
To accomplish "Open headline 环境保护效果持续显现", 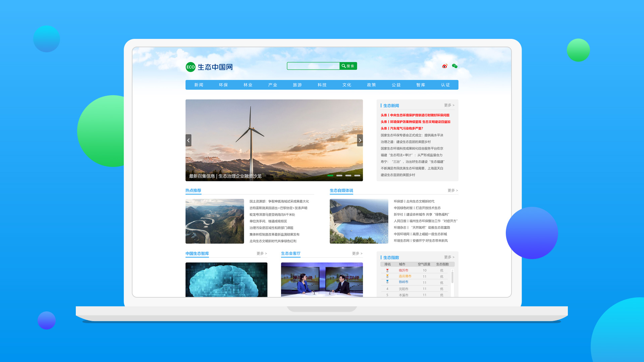I will tap(416, 122).
